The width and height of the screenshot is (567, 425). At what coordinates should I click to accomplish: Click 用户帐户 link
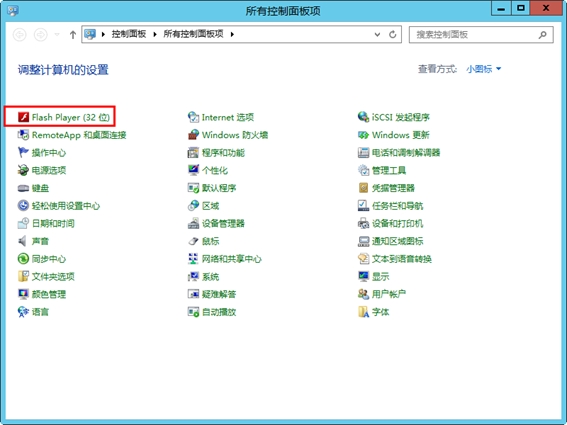(389, 294)
